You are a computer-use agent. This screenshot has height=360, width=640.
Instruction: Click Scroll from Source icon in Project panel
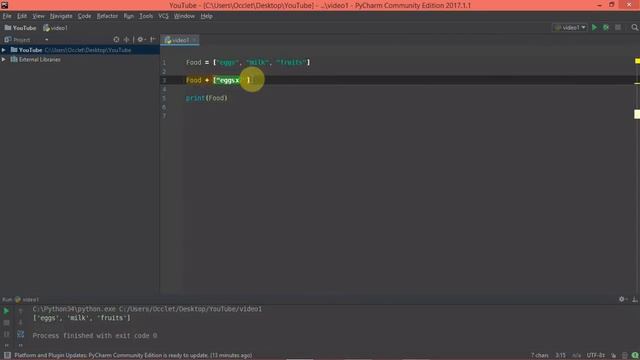point(116,40)
